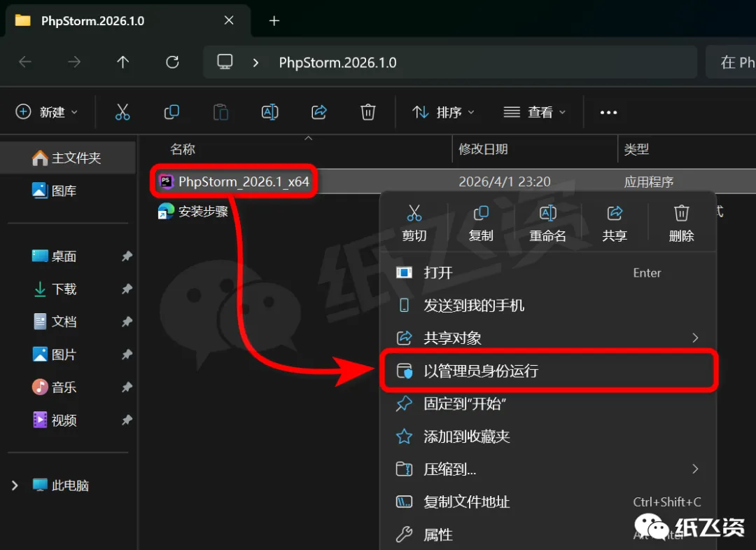Click the 应用程序 type cell
756x550 pixels.
(648, 182)
